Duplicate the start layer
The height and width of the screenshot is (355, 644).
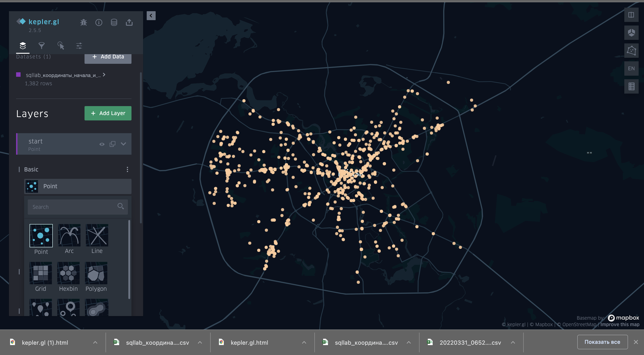pyautogui.click(x=112, y=144)
